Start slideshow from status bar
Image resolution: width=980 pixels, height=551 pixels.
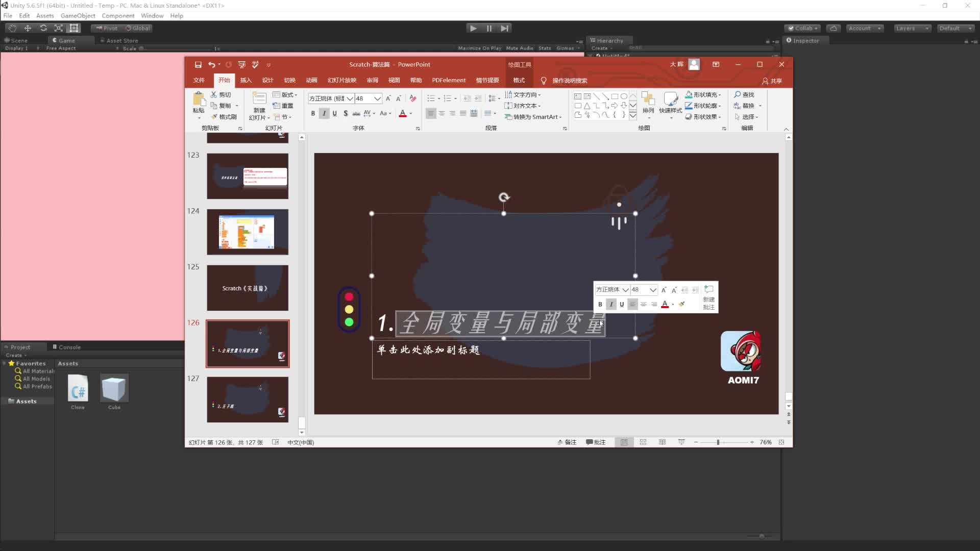click(681, 442)
